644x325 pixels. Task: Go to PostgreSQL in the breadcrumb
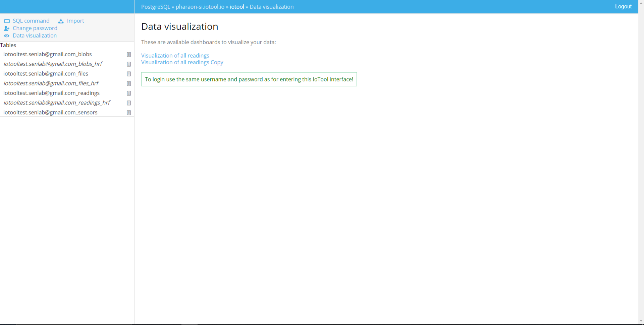pos(156,7)
